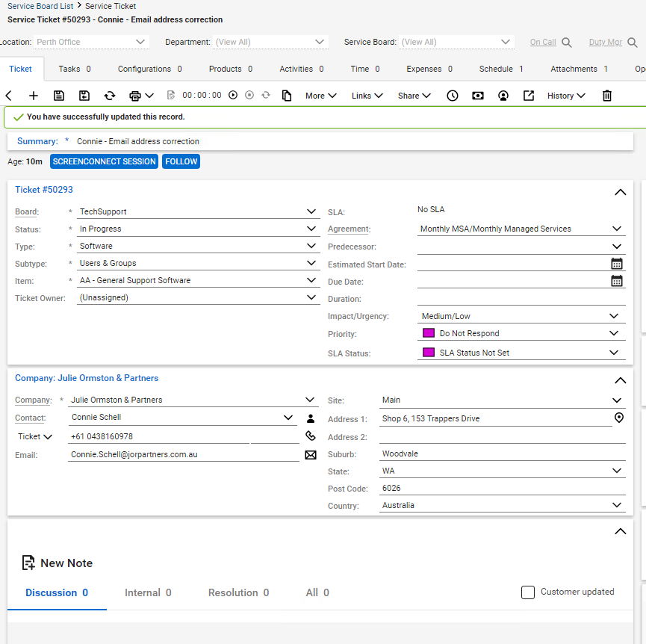The height and width of the screenshot is (644, 646).
Task: Open the Status dropdown showing In Progress
Action: (199, 229)
